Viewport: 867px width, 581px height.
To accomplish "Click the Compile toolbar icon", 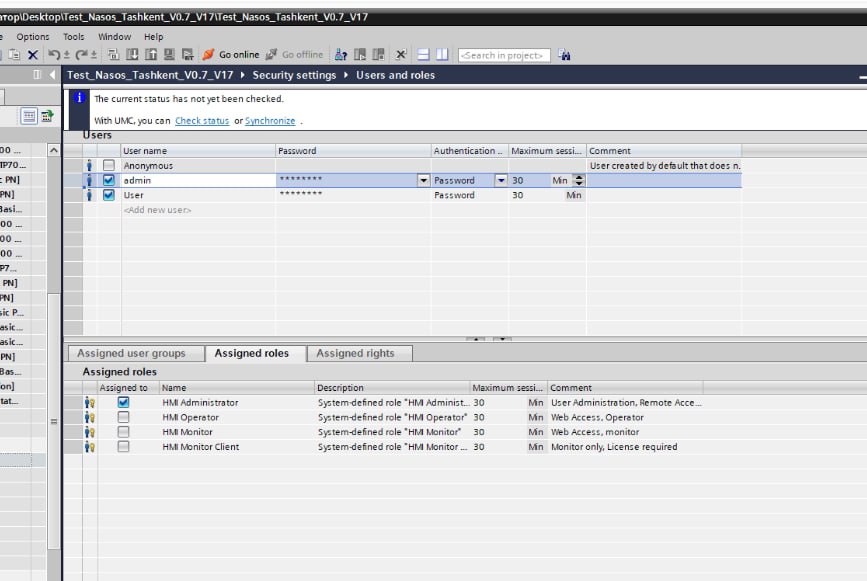I will click(113, 54).
